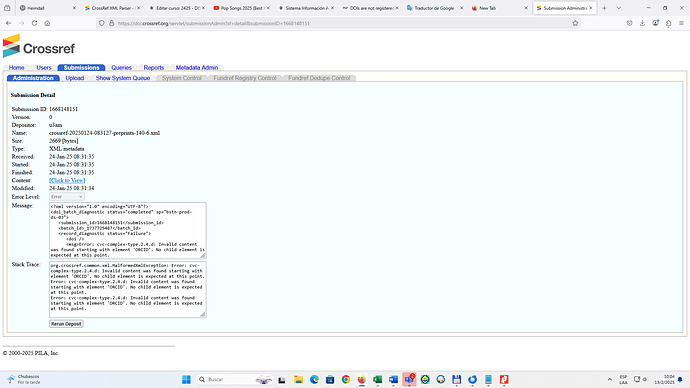Open the floppy disk save app in taskbar
This screenshot has width=690, height=388.
pos(457,379)
